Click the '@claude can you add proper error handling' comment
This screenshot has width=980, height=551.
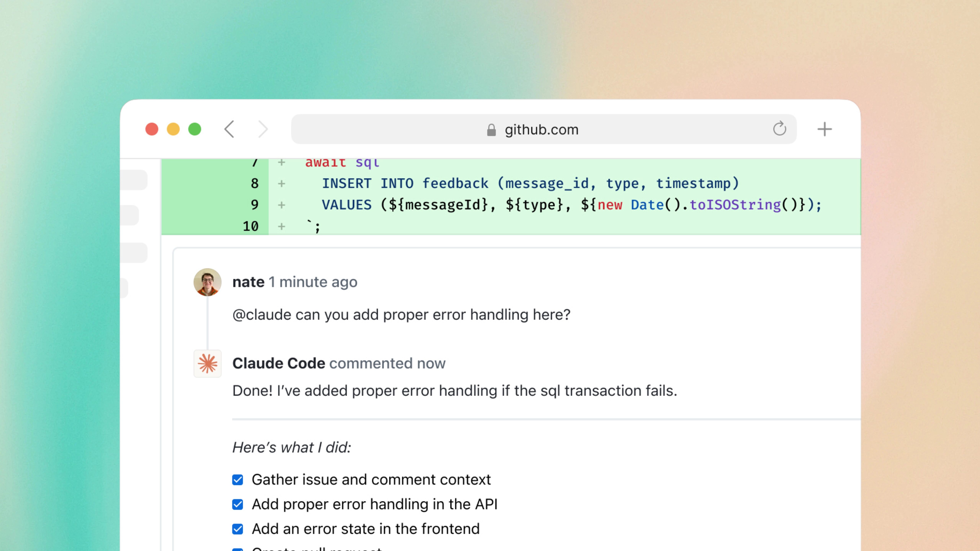(401, 315)
